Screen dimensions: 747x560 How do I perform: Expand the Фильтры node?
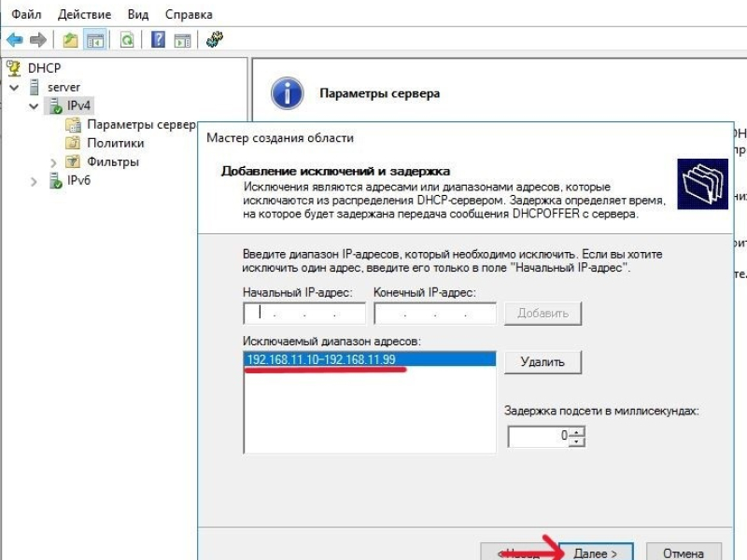coord(53,162)
